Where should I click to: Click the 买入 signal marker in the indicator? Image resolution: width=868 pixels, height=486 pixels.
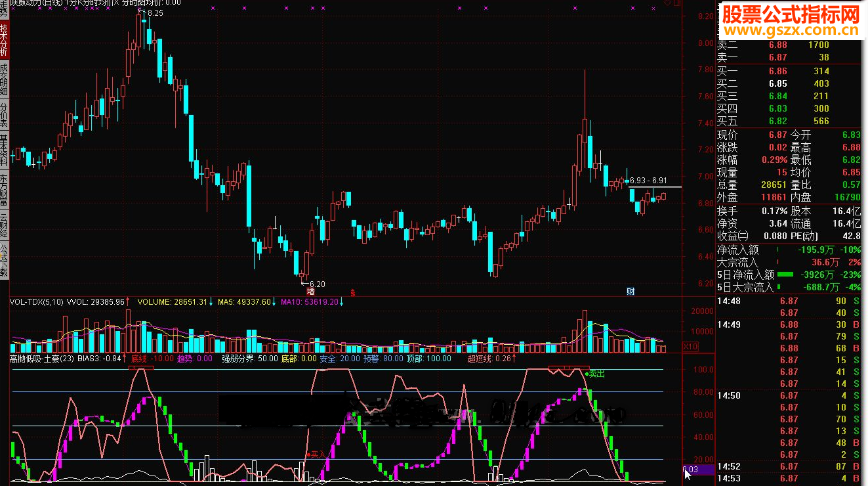tap(317, 454)
